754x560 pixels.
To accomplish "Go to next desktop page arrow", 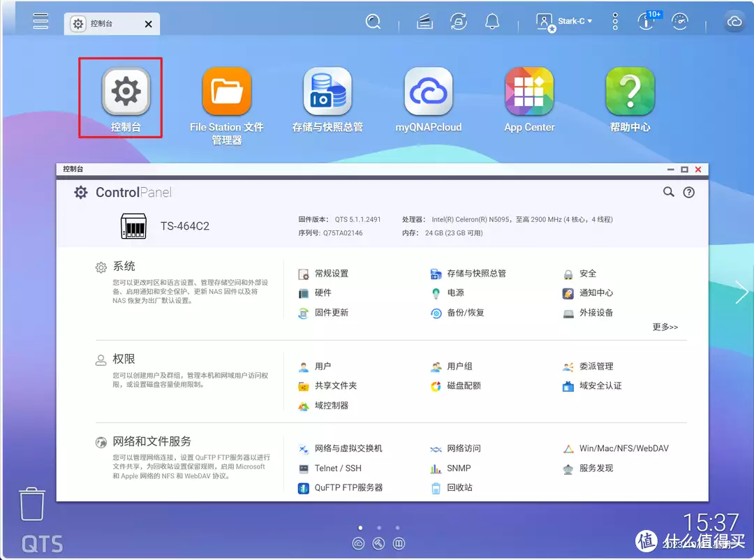I will [741, 292].
